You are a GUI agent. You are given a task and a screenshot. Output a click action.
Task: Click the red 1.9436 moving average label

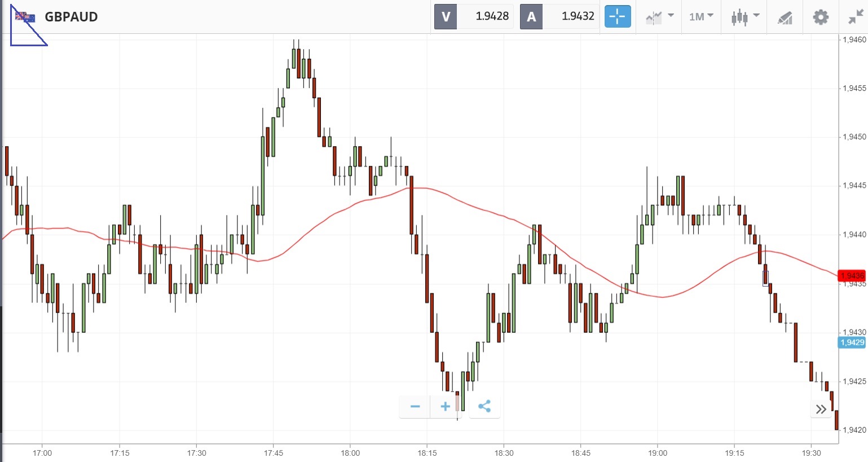tap(852, 276)
